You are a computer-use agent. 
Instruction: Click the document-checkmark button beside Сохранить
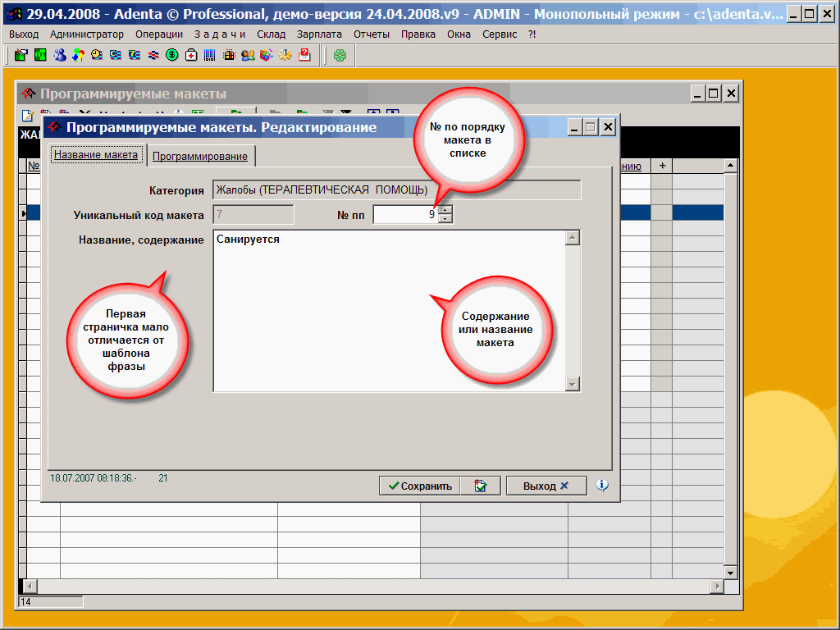point(481,486)
